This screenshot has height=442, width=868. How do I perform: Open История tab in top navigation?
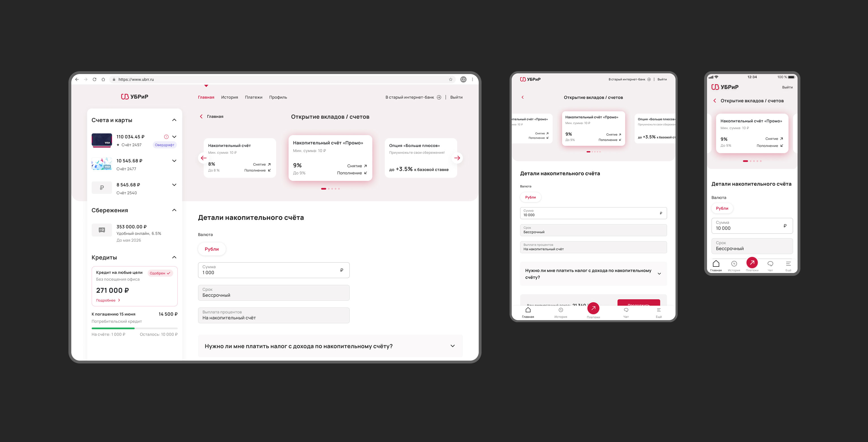tap(229, 97)
